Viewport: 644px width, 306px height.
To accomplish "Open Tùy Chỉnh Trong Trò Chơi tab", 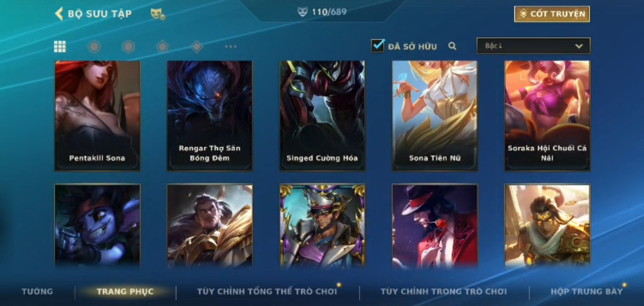I will (444, 292).
